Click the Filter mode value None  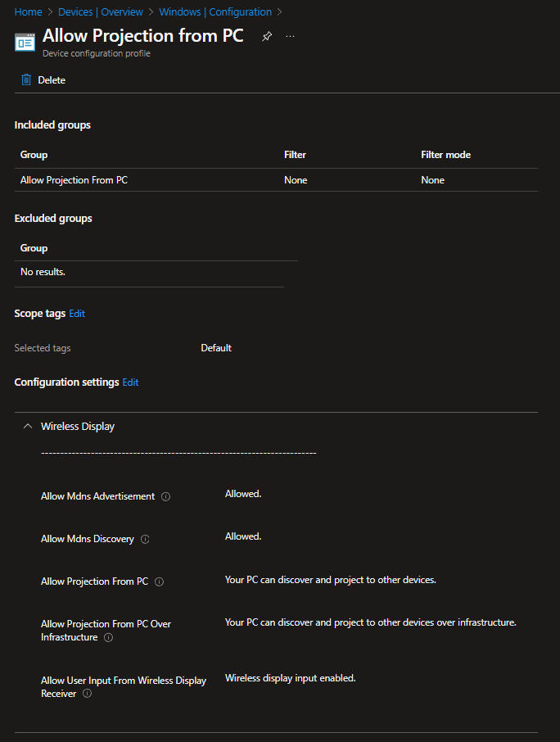click(433, 180)
